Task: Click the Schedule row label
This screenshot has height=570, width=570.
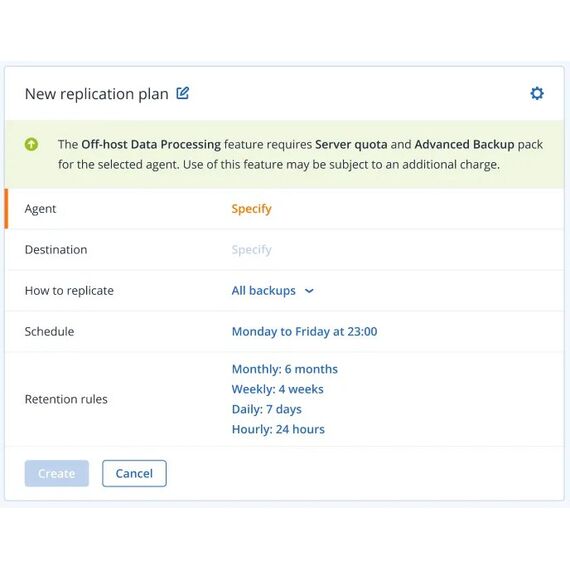Action: 49,332
